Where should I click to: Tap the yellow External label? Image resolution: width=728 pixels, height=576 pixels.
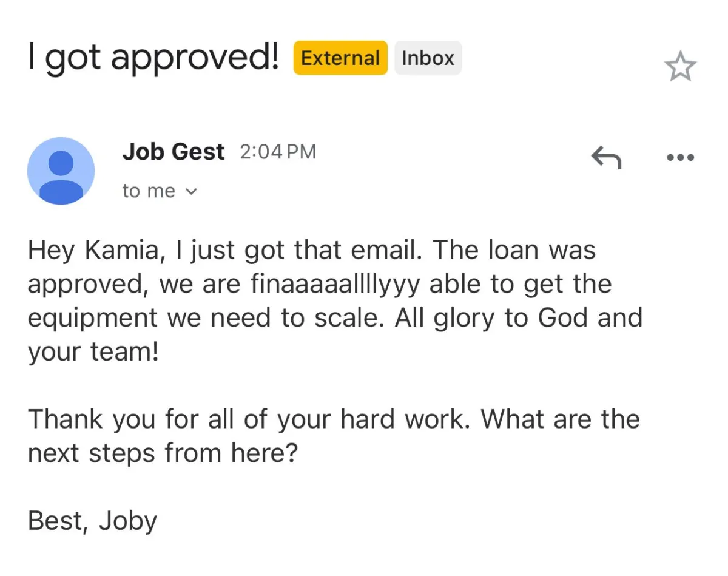[340, 58]
